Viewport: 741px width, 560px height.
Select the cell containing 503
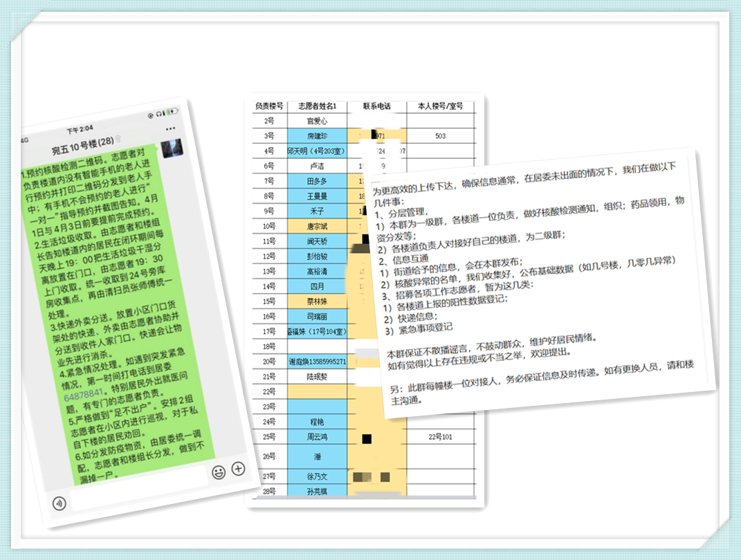pos(440,136)
